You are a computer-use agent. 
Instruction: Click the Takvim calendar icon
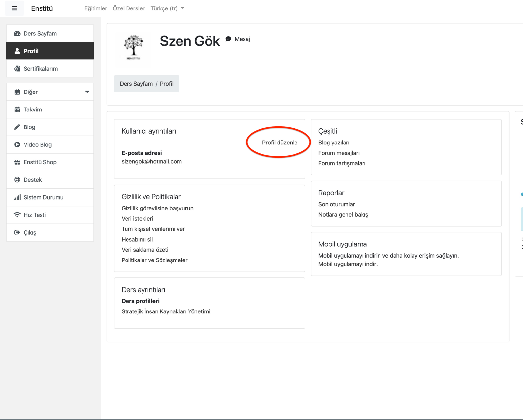tap(17, 109)
